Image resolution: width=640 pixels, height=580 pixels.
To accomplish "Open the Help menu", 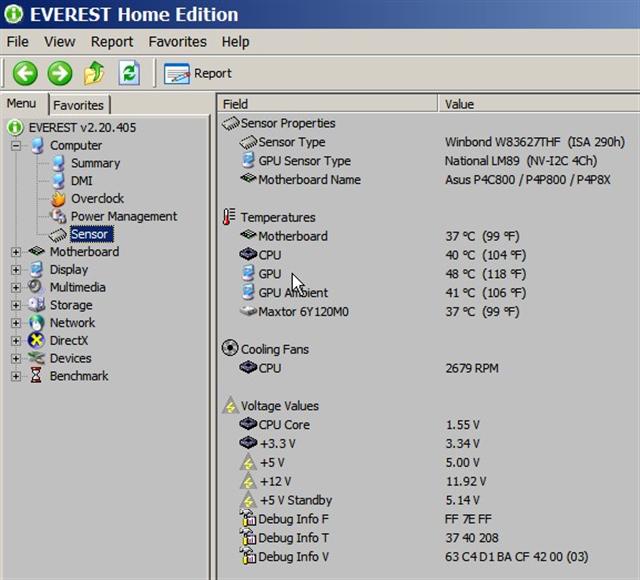I will tap(236, 42).
